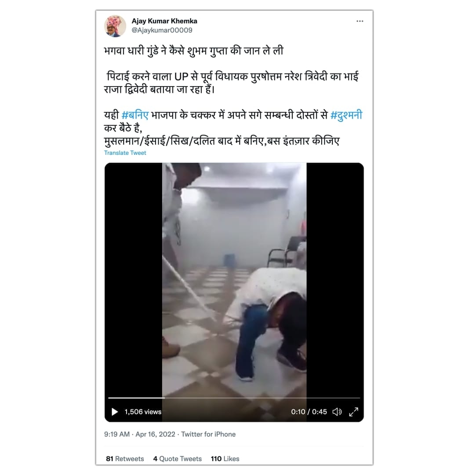Seek along the video progress bar
Screen dimensions: 476x475
tap(234, 398)
